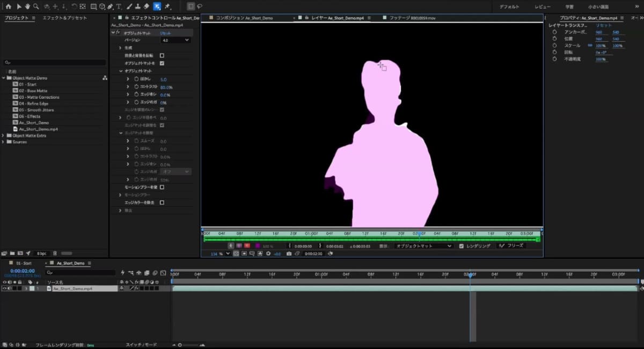Click the set in-point bracket icon
This screenshot has width=644, height=349.
(290, 245)
